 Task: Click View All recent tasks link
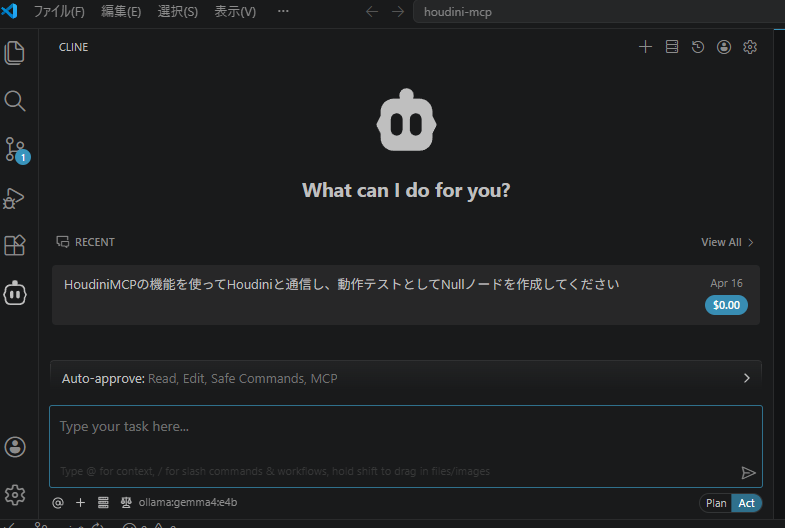[727, 242]
